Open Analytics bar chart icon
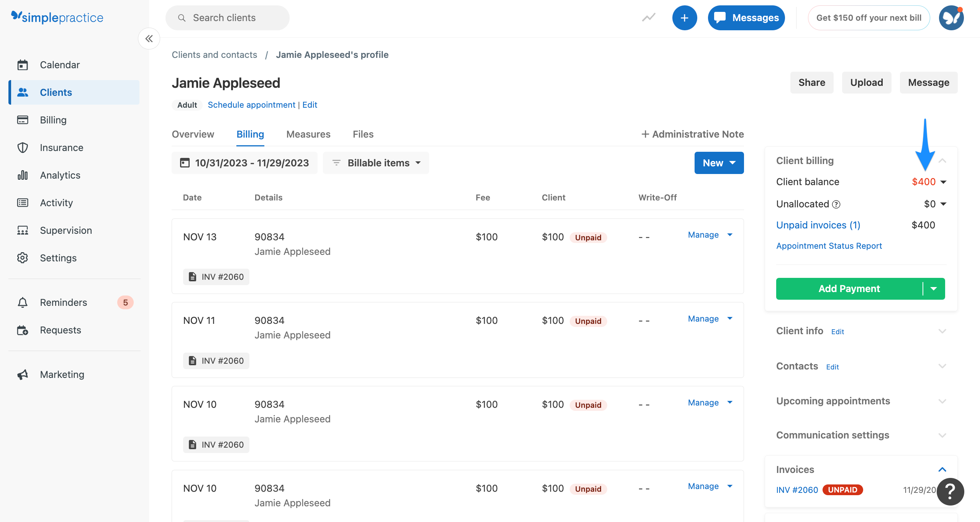Viewport: 980px width, 522px height. [23, 175]
